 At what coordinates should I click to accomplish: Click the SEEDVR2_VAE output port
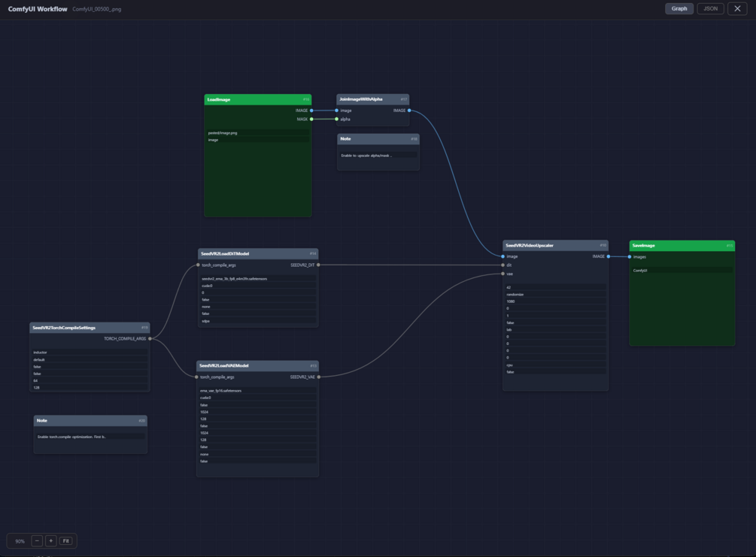tap(319, 377)
